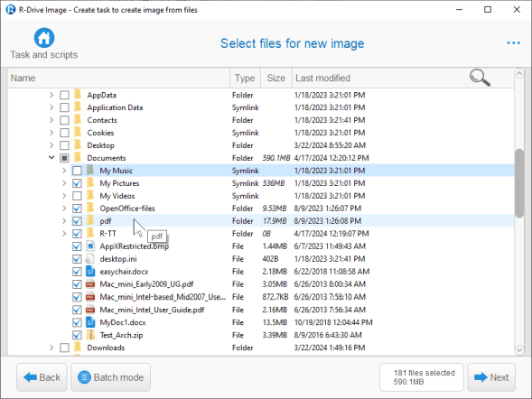Expand the OpenOffice-files folder
Image resolution: width=532 pixels, height=399 pixels.
point(64,209)
